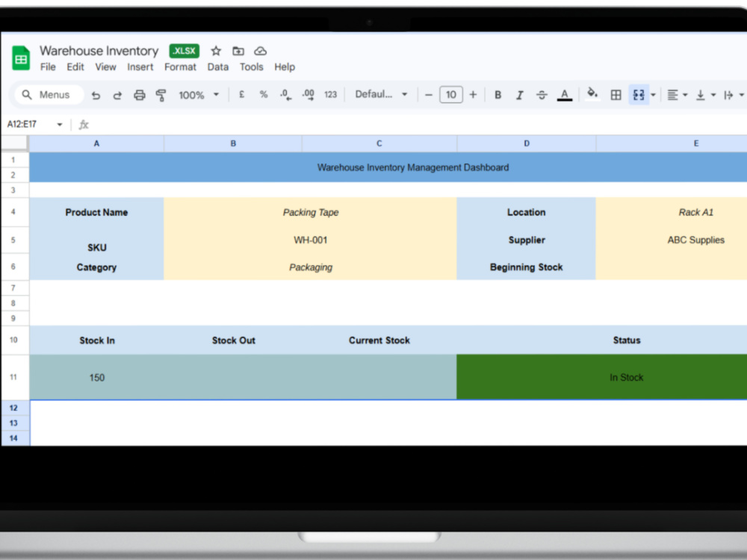747x560 pixels.
Task: Expand merge cells options arrow
Action: [653, 95]
